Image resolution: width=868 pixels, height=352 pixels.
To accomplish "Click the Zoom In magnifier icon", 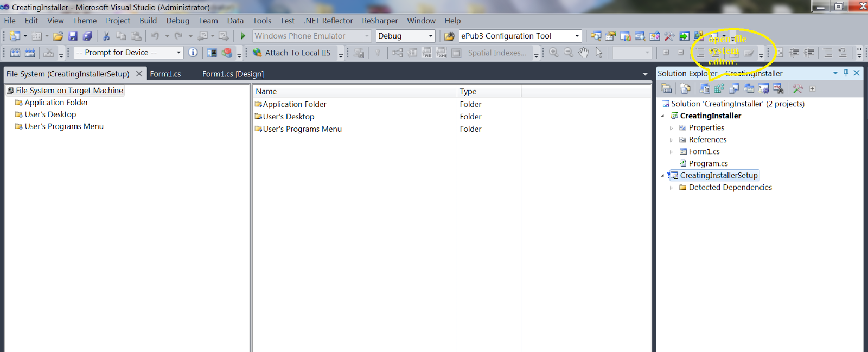I will [x=553, y=53].
